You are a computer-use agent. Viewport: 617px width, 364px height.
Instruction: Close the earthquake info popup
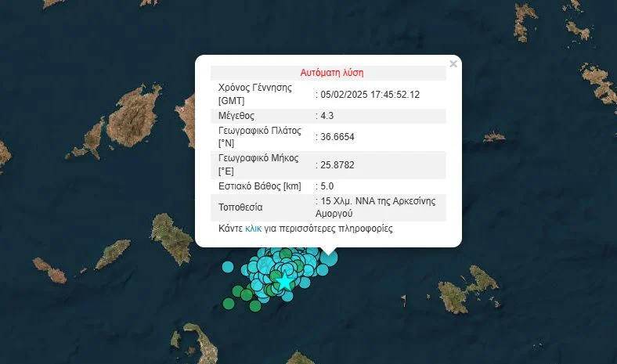453,64
